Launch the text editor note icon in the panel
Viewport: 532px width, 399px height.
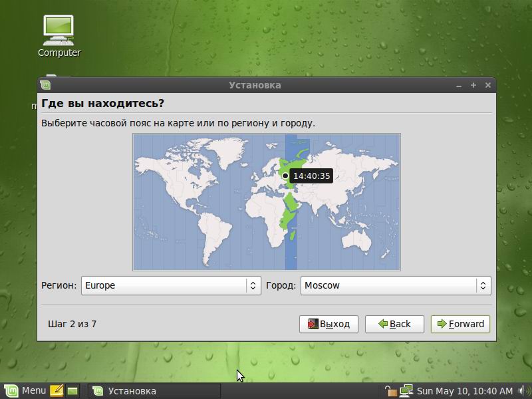coord(57,391)
